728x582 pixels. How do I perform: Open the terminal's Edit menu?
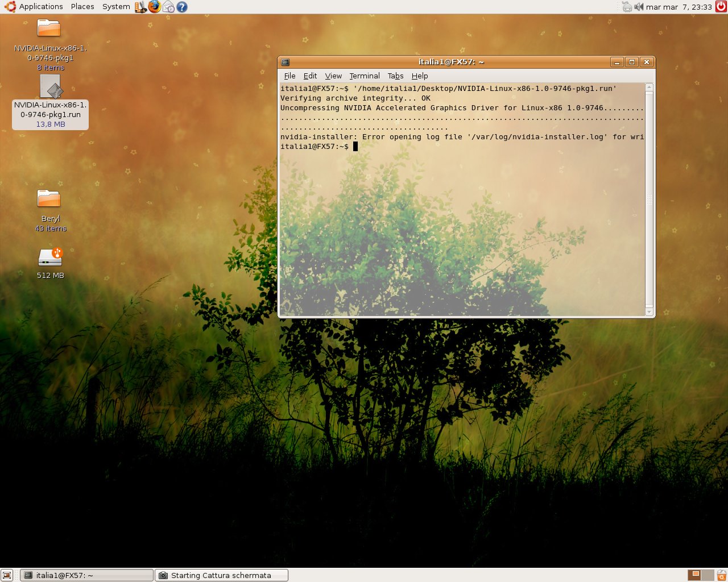pos(310,76)
